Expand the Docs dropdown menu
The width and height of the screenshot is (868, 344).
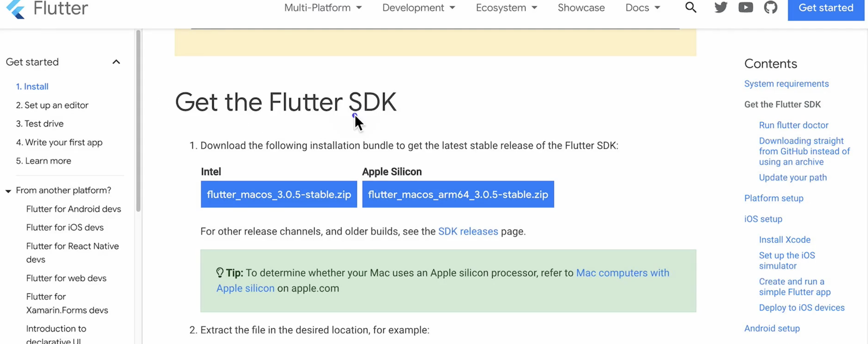point(643,8)
